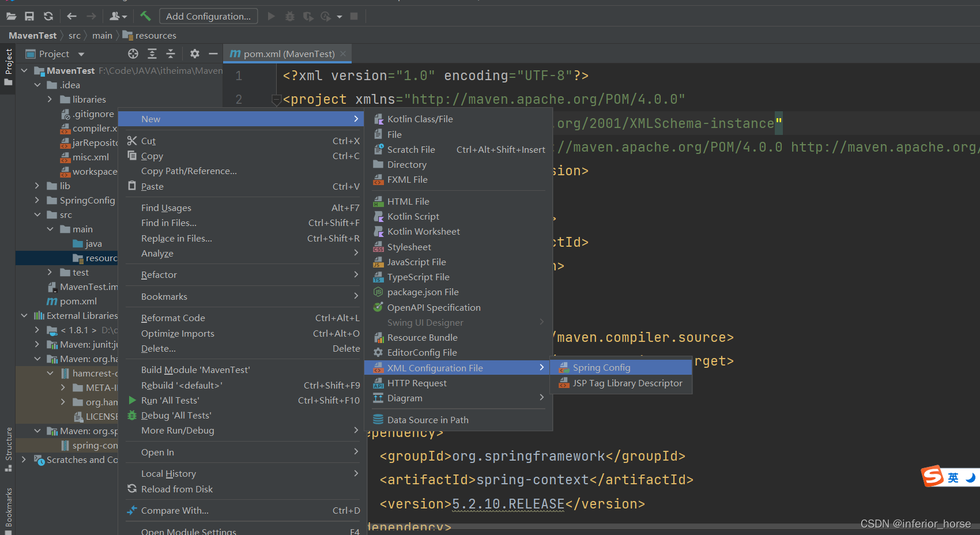Viewport: 980px width, 535px height.
Task: Collapse all nodes using the collapse icon
Action: [171, 54]
